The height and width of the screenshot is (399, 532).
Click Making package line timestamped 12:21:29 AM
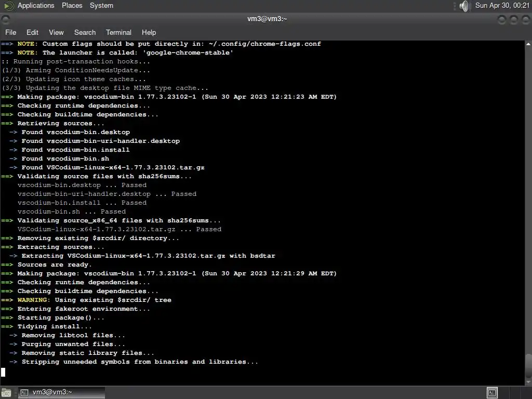click(169, 273)
